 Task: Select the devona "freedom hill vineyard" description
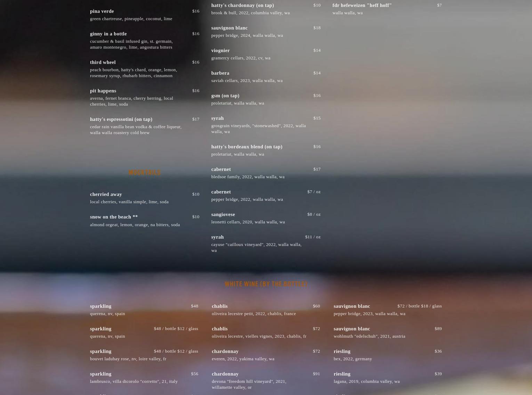[x=249, y=384]
